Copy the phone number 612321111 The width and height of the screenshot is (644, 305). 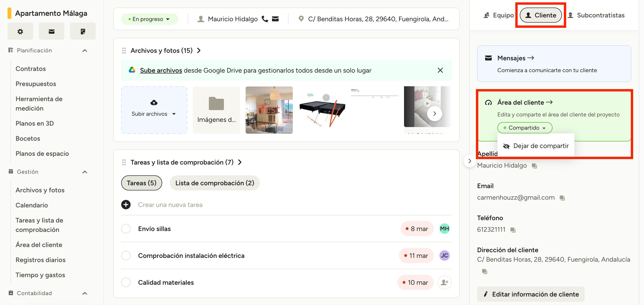point(513,230)
